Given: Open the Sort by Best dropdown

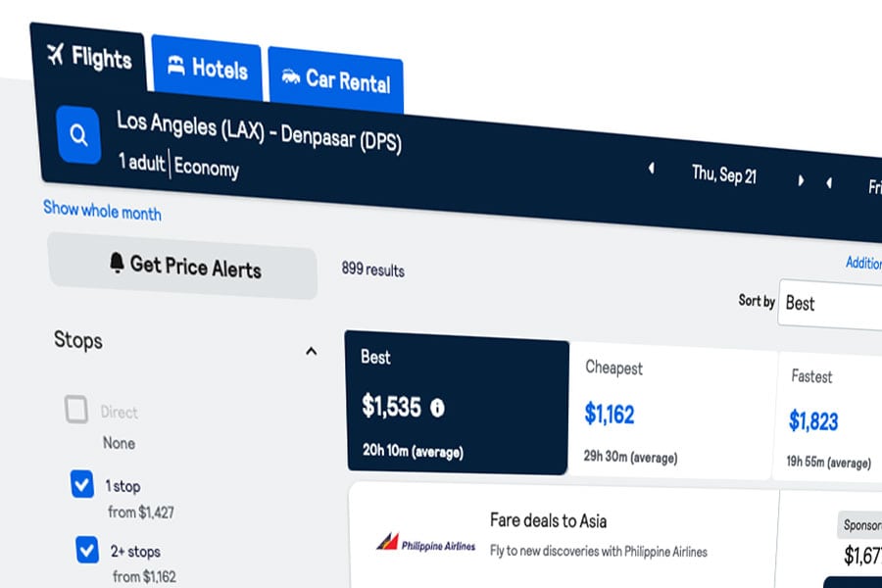Looking at the screenshot, I should point(830,305).
